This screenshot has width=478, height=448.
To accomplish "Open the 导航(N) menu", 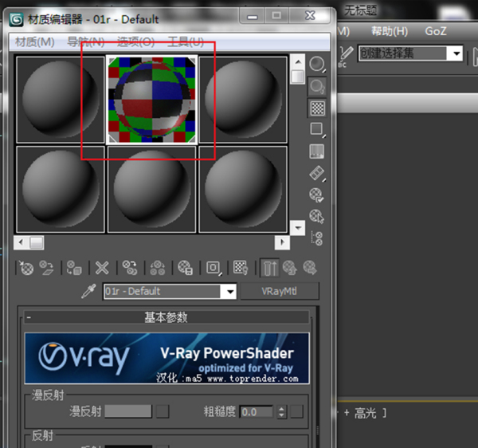I will [x=86, y=41].
